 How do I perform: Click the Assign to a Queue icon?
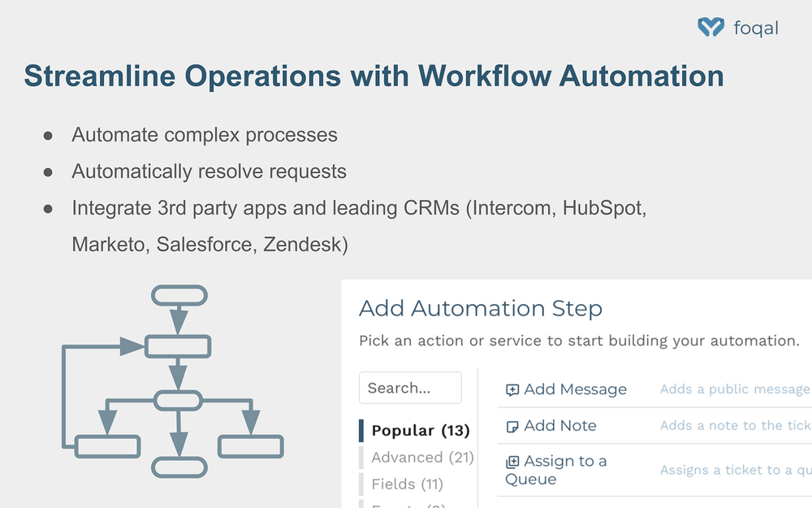coord(512,462)
